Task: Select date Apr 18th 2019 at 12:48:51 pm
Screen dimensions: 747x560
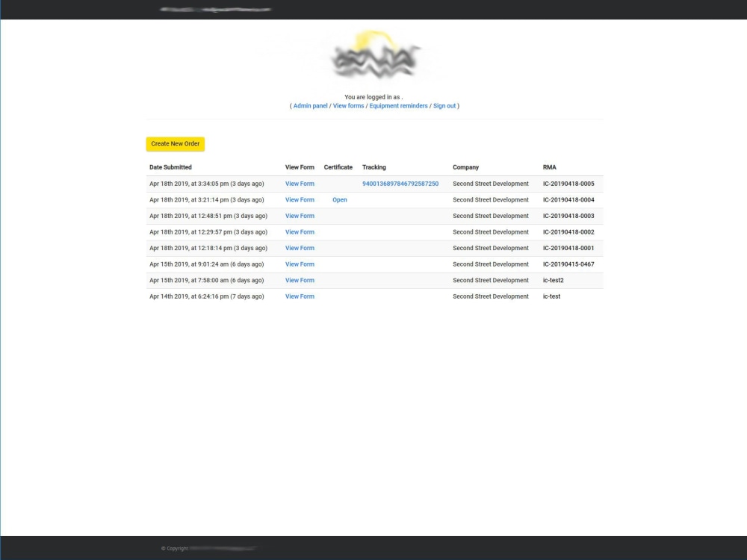Action: 208,217
